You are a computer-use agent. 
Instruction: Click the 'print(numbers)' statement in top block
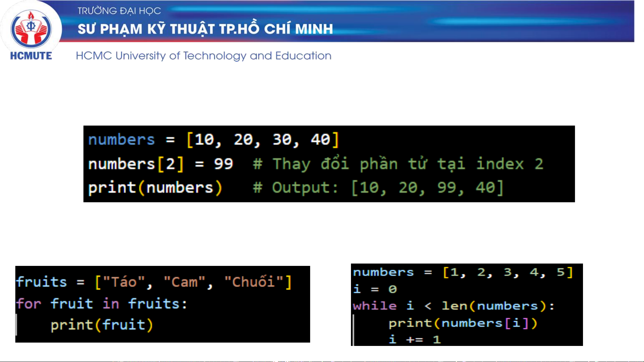(155, 188)
